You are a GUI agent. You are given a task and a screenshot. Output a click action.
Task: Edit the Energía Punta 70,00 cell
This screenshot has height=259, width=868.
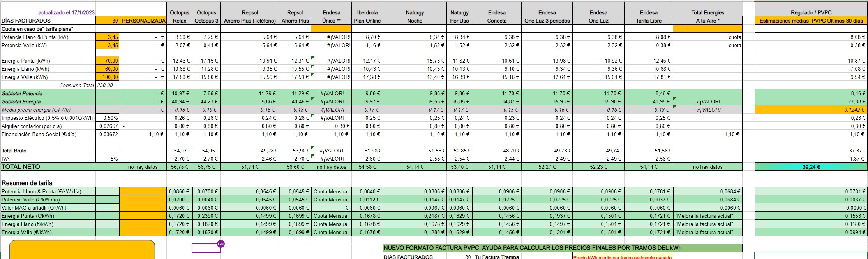point(107,61)
